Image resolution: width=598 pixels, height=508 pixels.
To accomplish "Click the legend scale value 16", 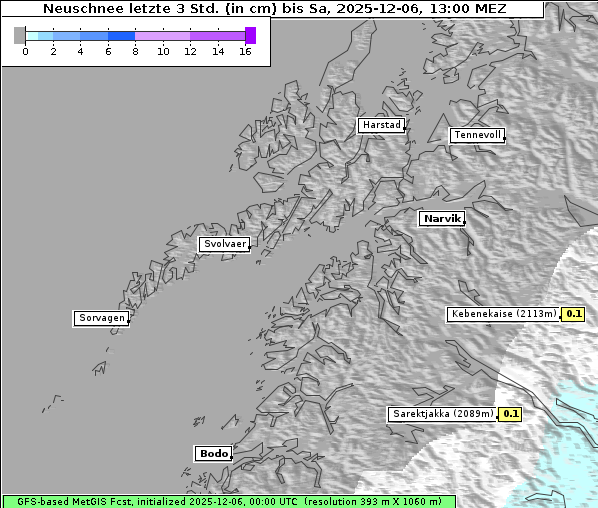I will pyautogui.click(x=245, y=51).
